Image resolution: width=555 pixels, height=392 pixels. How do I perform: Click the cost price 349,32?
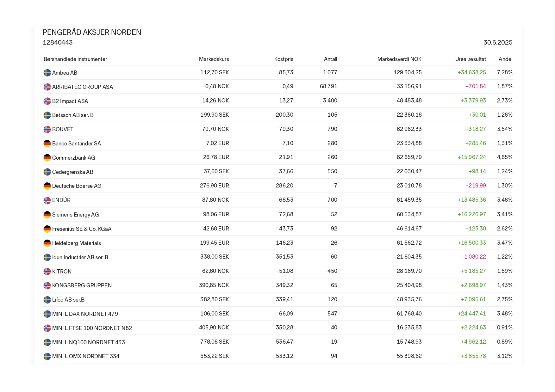click(x=284, y=285)
